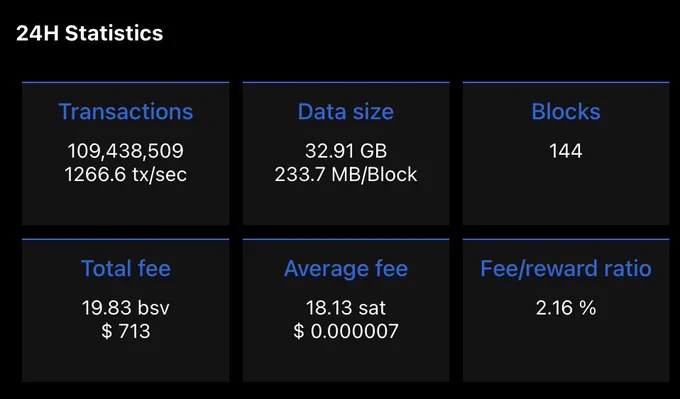Click the Data size heading
This screenshot has width=680, height=399.
[x=346, y=112]
